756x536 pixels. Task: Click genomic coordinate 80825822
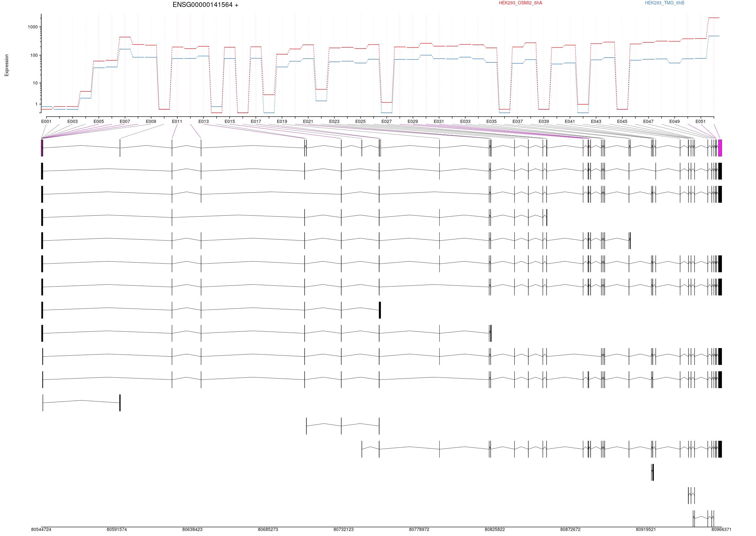pos(495,529)
